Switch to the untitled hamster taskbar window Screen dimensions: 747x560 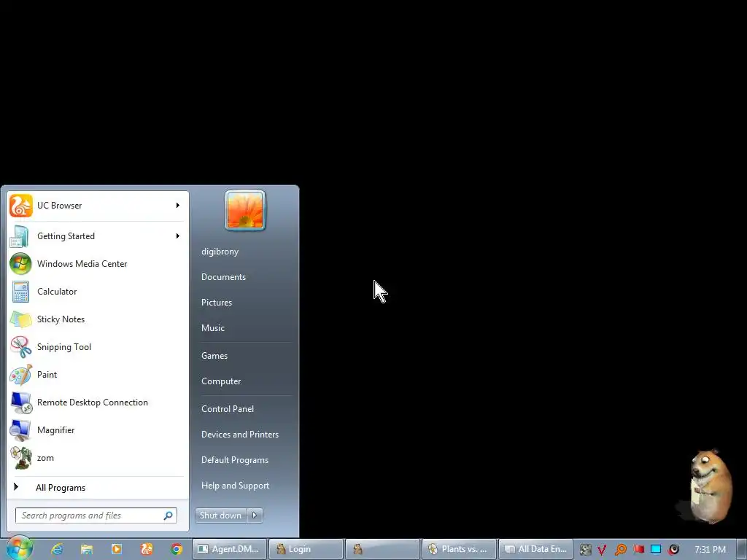pos(382,549)
